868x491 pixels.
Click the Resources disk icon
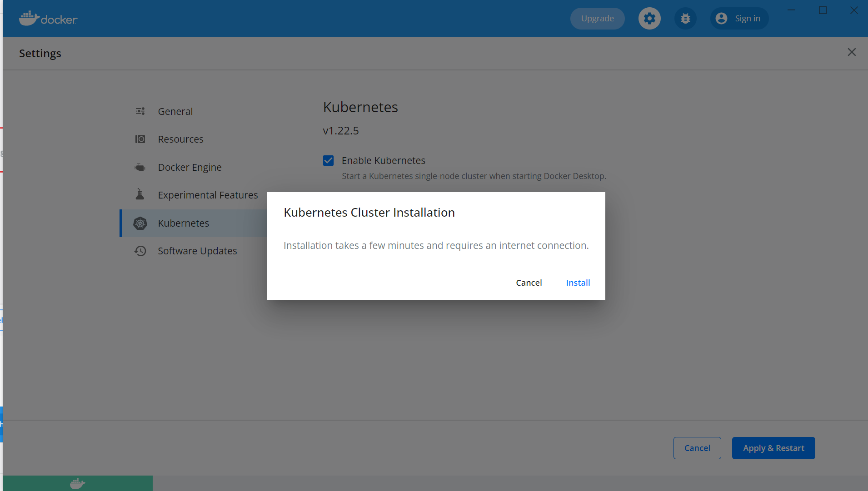pyautogui.click(x=140, y=139)
